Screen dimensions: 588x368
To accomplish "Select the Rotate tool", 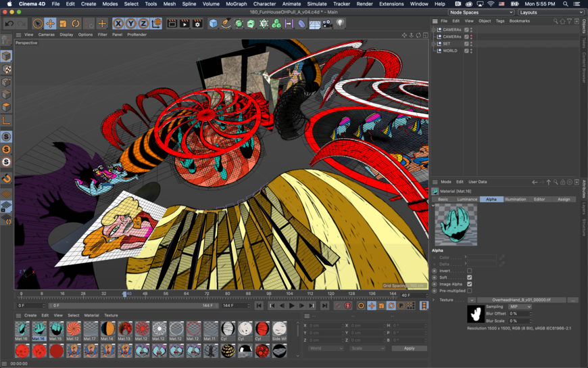I will (76, 24).
